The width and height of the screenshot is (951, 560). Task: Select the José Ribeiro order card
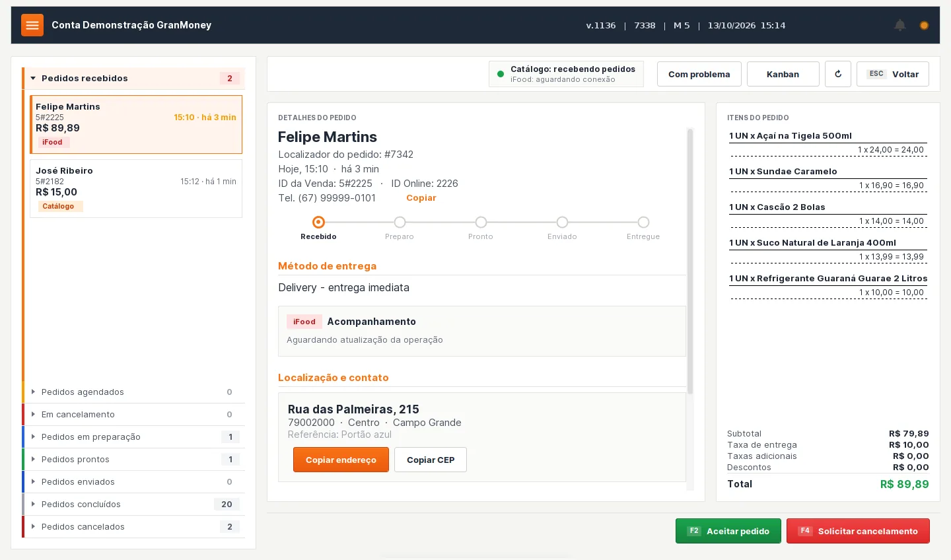tap(136, 188)
